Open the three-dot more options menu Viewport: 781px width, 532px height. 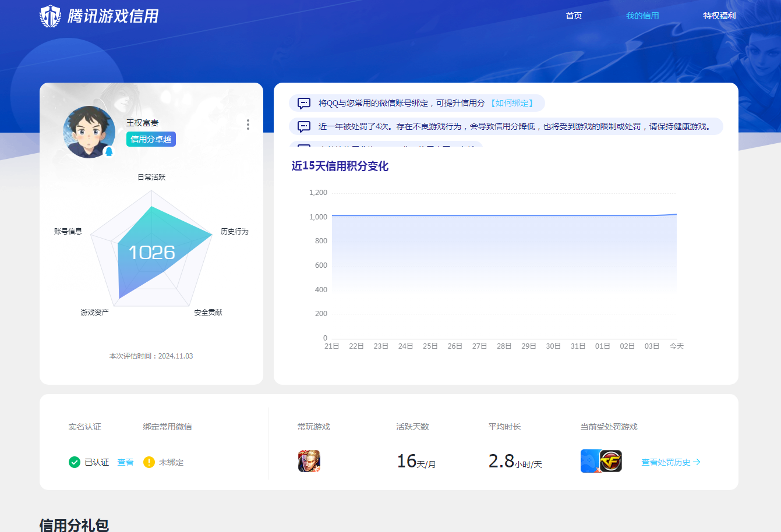[248, 125]
